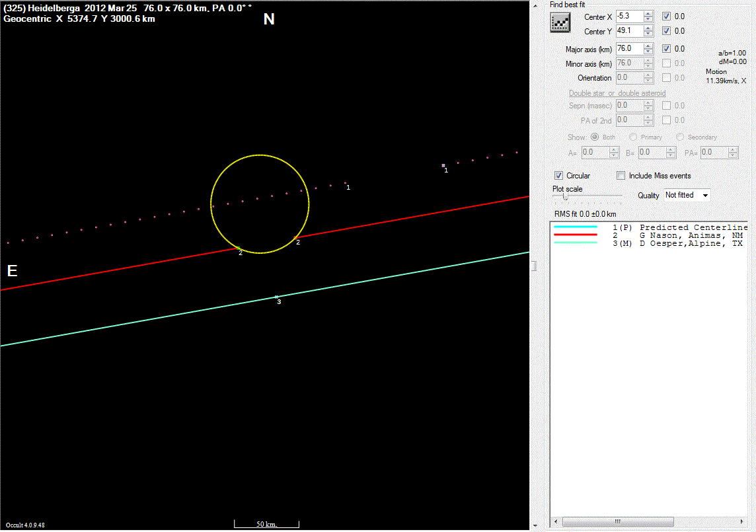Click the Minor axis value field
This screenshot has width=756, height=532.
click(x=630, y=63)
